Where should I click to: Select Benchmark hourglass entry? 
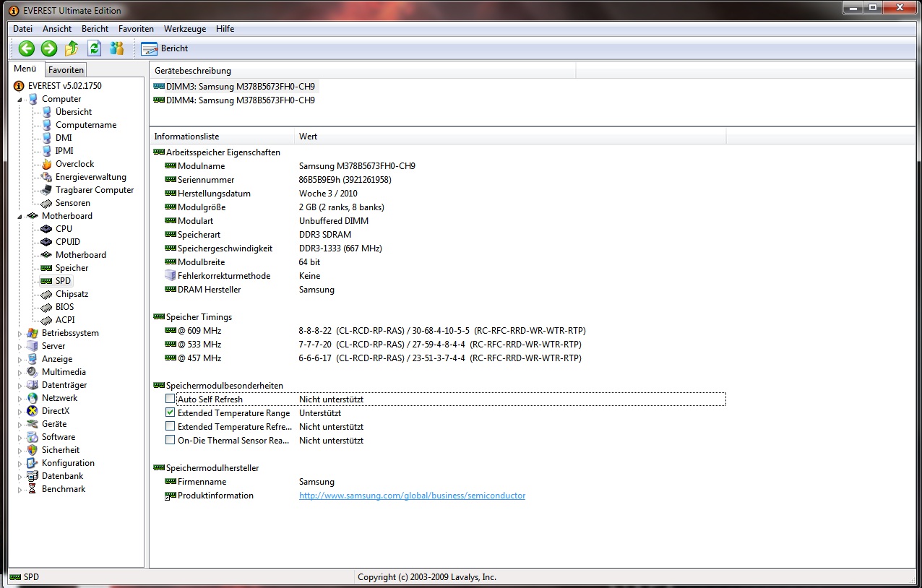pos(64,489)
